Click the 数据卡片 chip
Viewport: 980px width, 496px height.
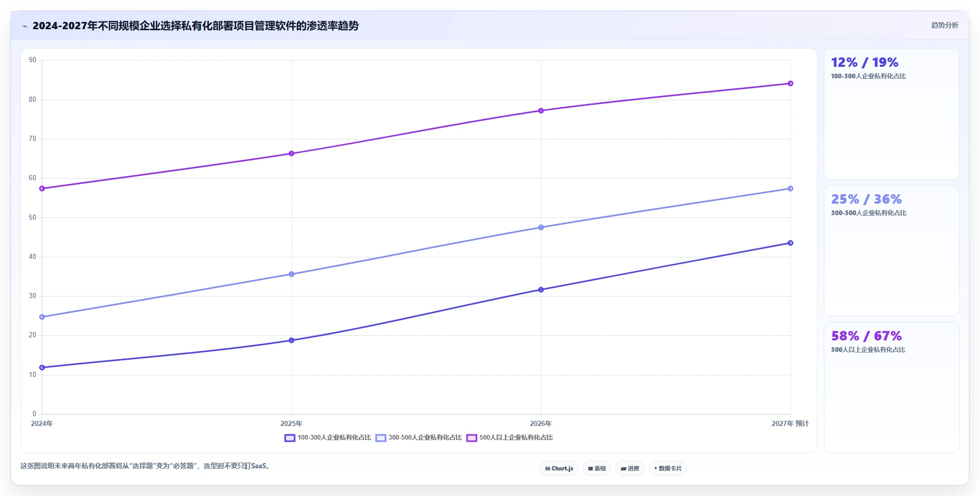(x=668, y=468)
